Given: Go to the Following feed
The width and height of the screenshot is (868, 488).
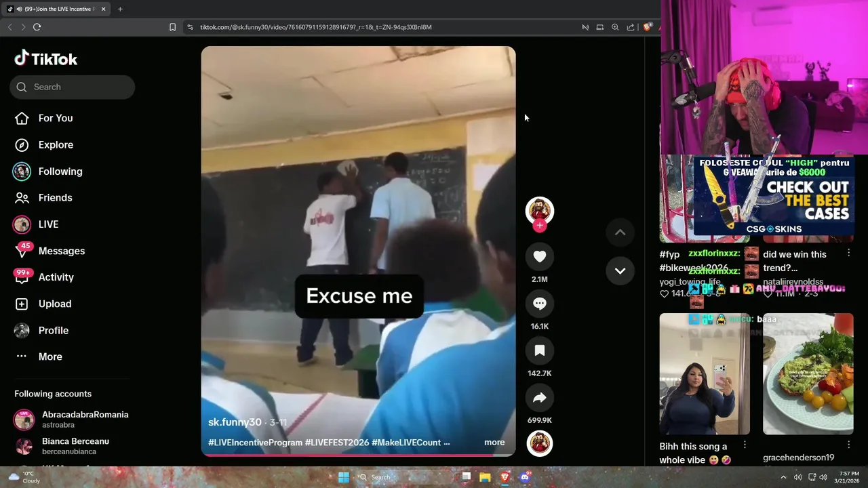Looking at the screenshot, I should (x=47, y=171).
